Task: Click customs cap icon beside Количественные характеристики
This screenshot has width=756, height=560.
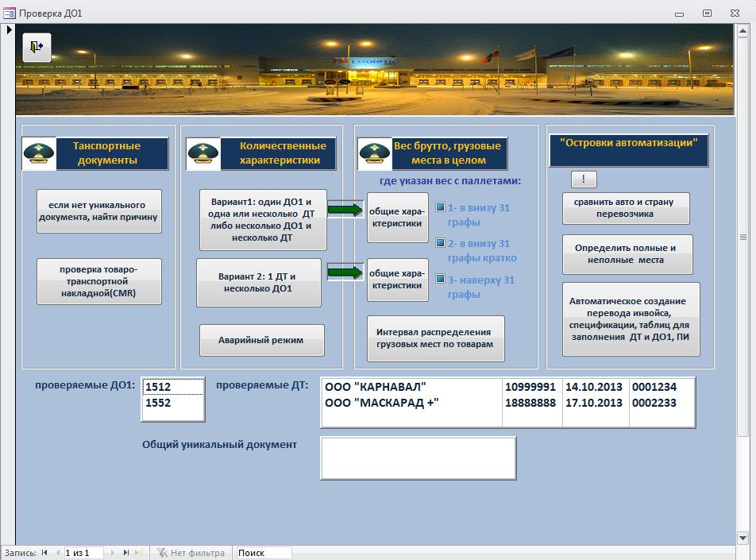Action: pos(203,153)
